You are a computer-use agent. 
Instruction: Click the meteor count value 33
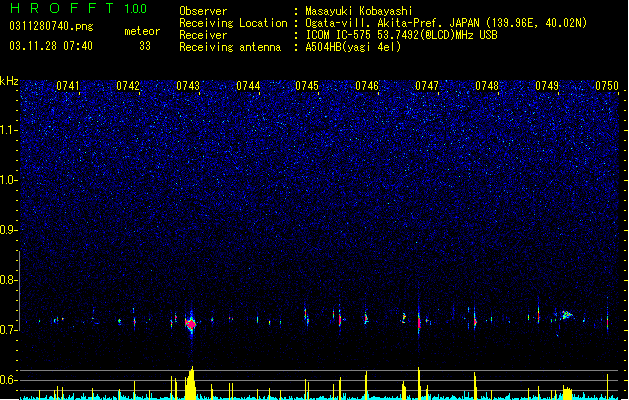pyautogui.click(x=145, y=46)
